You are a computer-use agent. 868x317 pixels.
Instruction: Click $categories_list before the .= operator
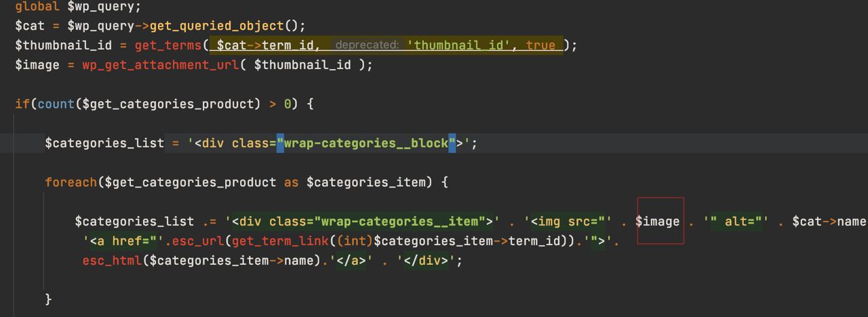point(134,221)
